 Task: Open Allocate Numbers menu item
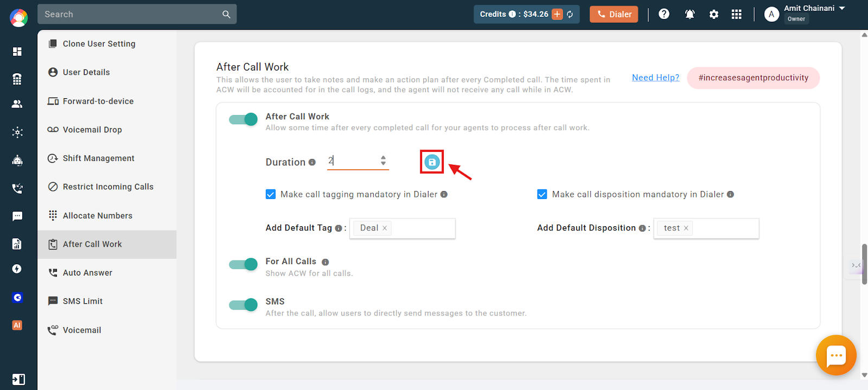[107, 215]
